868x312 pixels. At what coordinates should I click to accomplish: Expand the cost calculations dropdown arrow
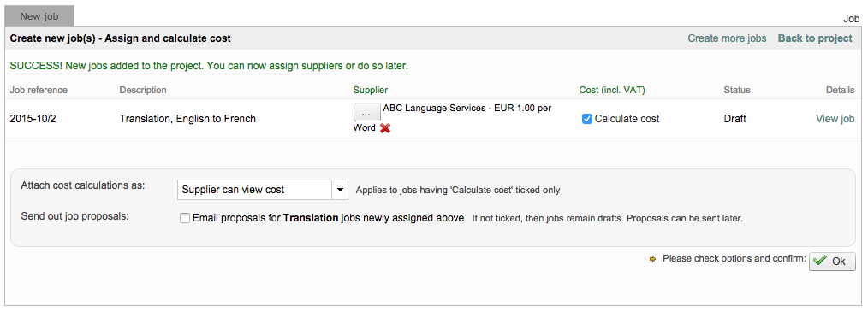339,190
